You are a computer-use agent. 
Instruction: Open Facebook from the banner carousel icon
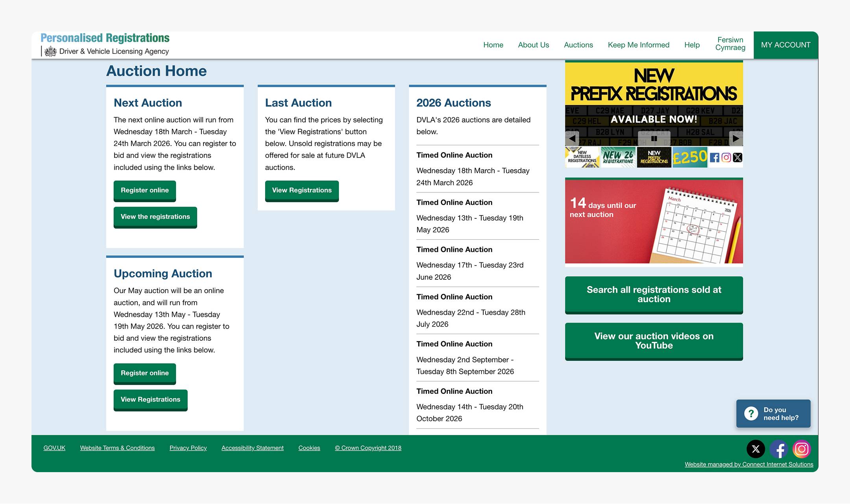[x=714, y=158]
